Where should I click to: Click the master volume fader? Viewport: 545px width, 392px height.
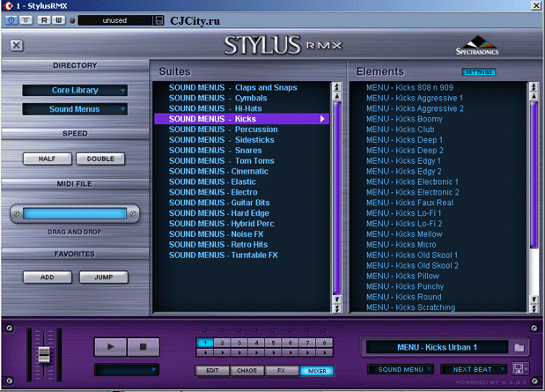tap(44, 354)
